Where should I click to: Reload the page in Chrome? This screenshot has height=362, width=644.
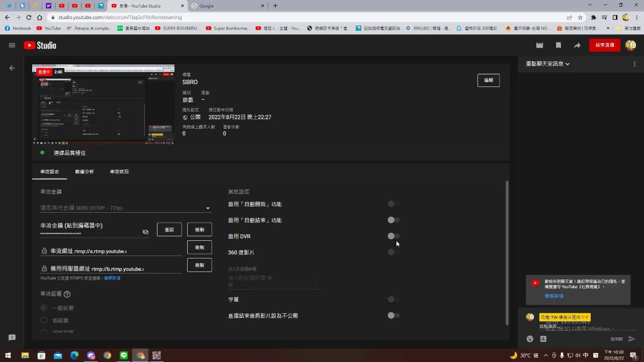point(29,17)
